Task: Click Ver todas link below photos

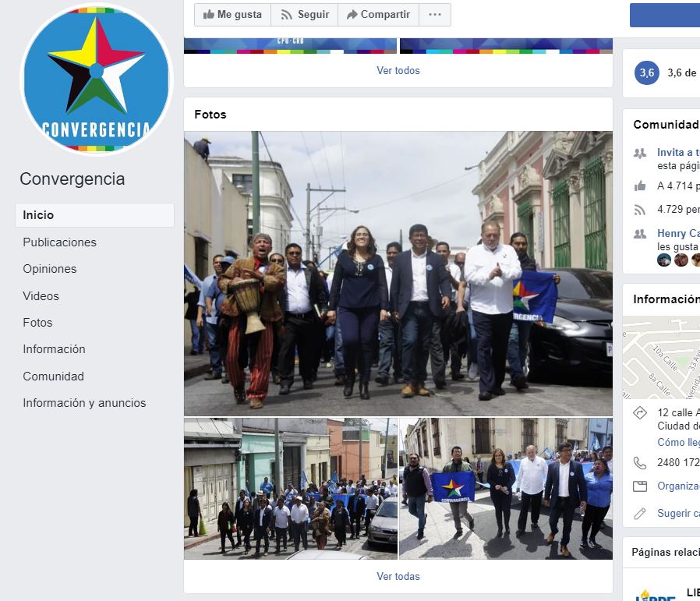Action: point(398,577)
